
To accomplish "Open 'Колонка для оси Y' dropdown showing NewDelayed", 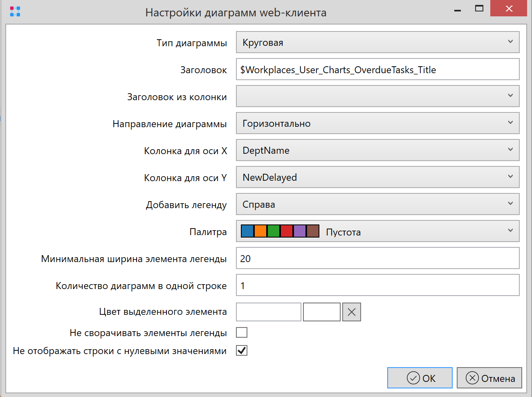I will click(377, 177).
